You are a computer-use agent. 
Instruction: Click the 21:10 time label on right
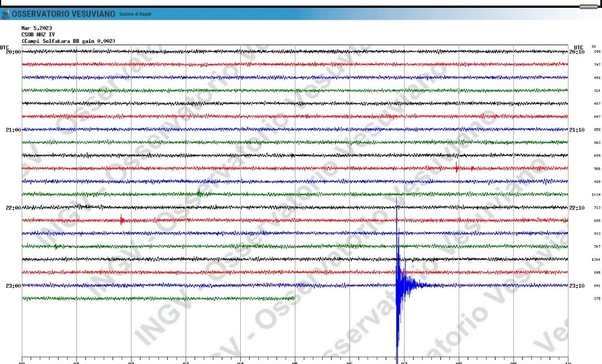[577, 130]
